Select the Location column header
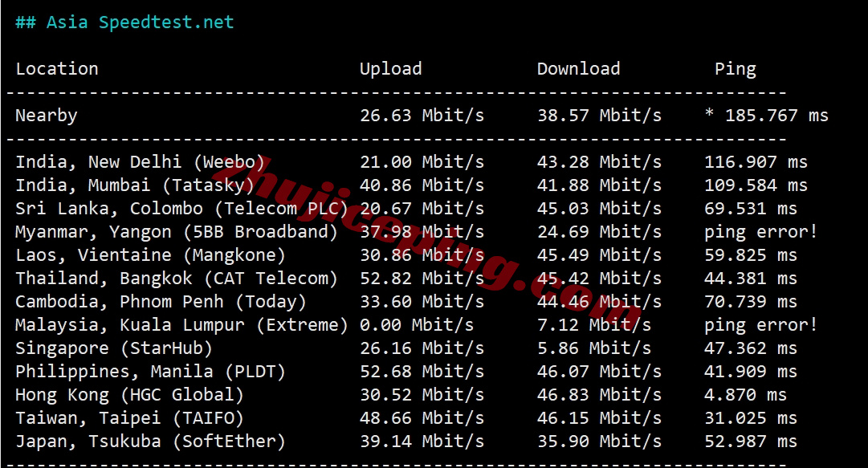 (x=57, y=69)
